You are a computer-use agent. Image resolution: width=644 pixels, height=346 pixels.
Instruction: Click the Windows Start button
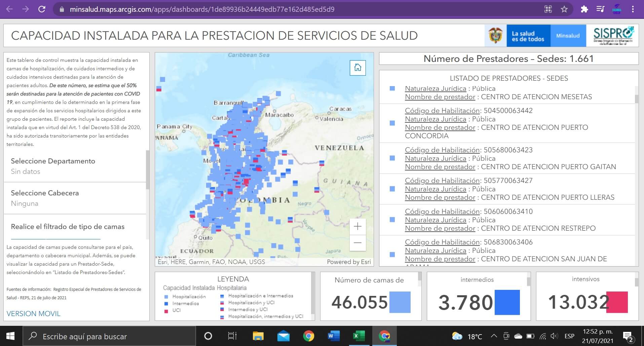[10, 336]
